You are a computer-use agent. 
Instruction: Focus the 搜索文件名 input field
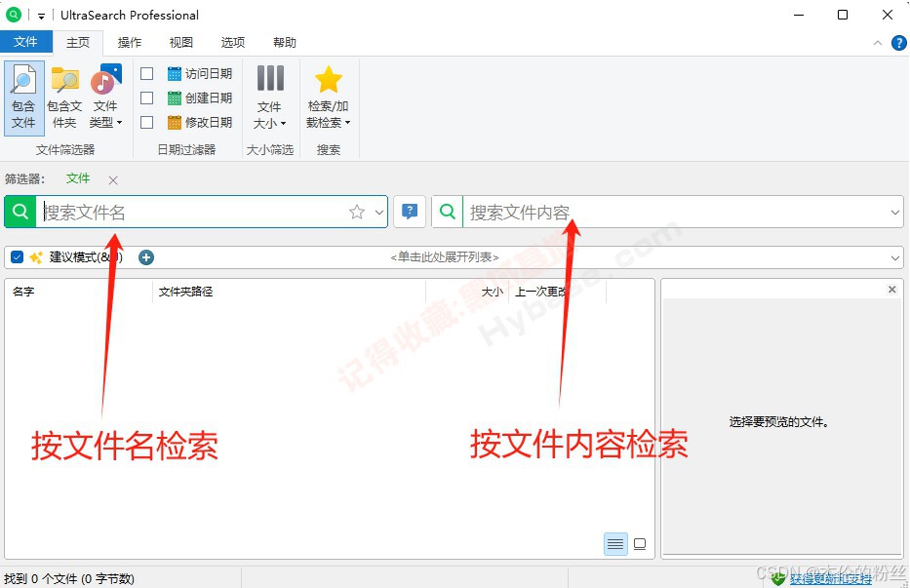191,212
